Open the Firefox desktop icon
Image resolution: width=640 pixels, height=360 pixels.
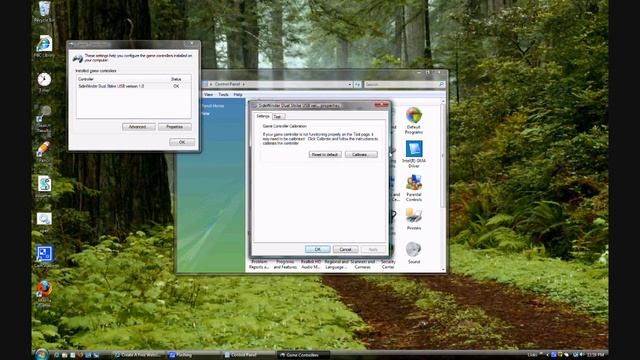click(44, 289)
